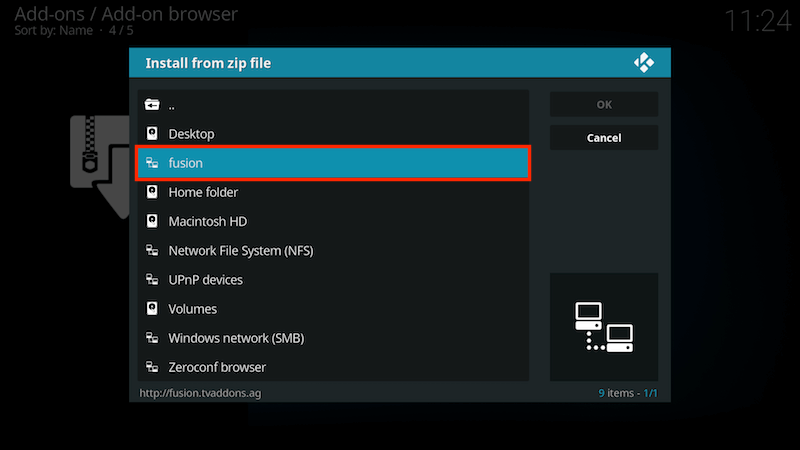The image size is (800, 450).
Task: Open the Volumes entry
Action: click(x=333, y=308)
